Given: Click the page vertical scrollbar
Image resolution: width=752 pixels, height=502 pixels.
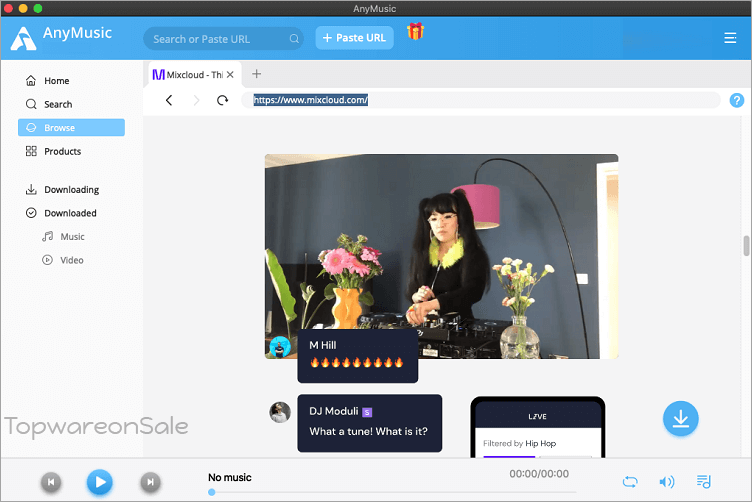Looking at the screenshot, I should (747, 246).
